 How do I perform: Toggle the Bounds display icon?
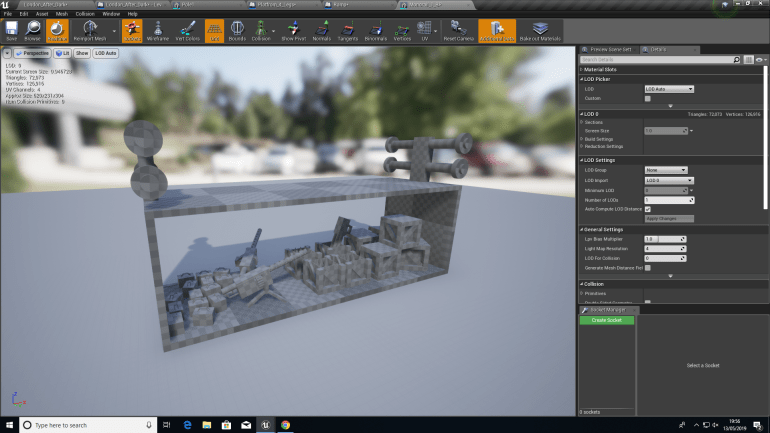tap(237, 31)
